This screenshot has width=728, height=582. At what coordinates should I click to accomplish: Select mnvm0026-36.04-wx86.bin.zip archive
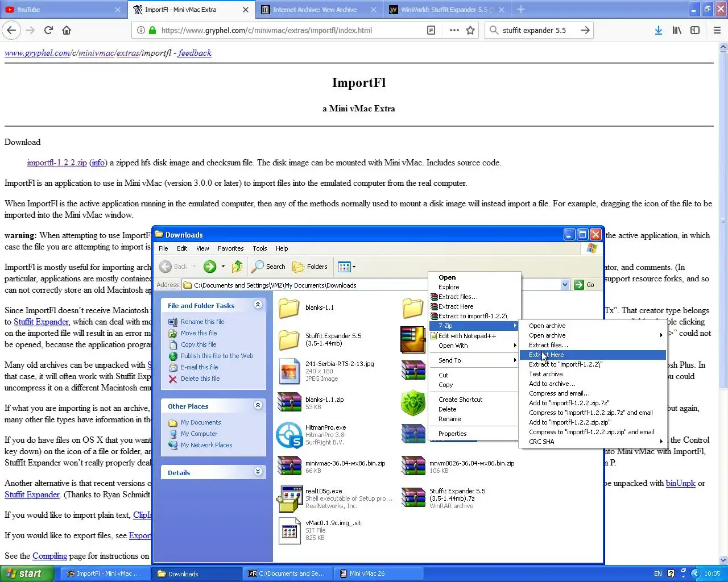(x=413, y=467)
